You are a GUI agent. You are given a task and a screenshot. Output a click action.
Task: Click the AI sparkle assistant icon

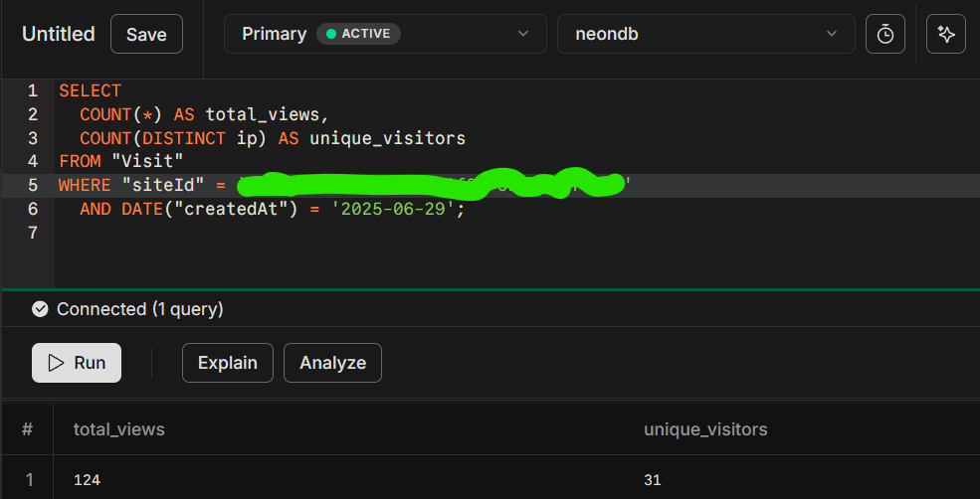[945, 34]
